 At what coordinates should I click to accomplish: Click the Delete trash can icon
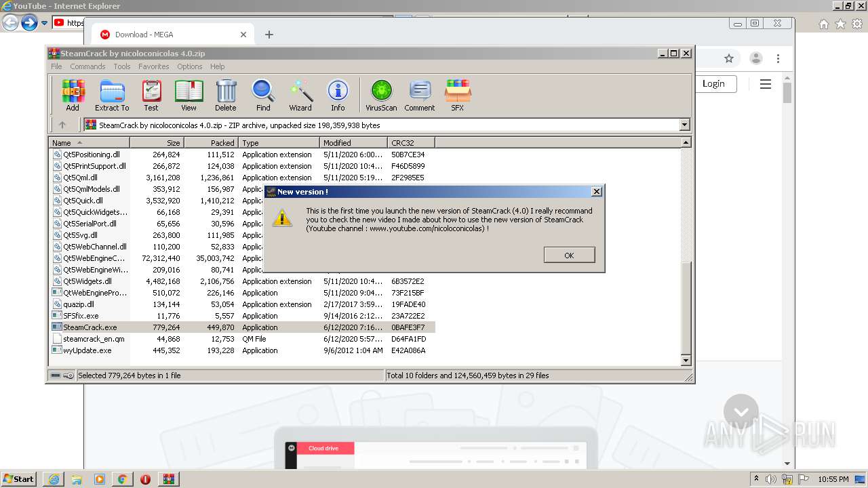226,95
